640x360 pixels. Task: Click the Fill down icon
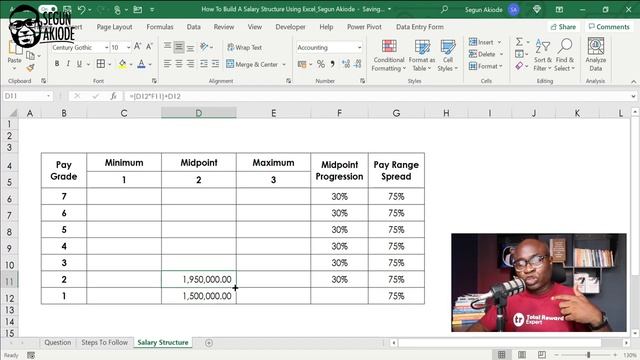(519, 54)
